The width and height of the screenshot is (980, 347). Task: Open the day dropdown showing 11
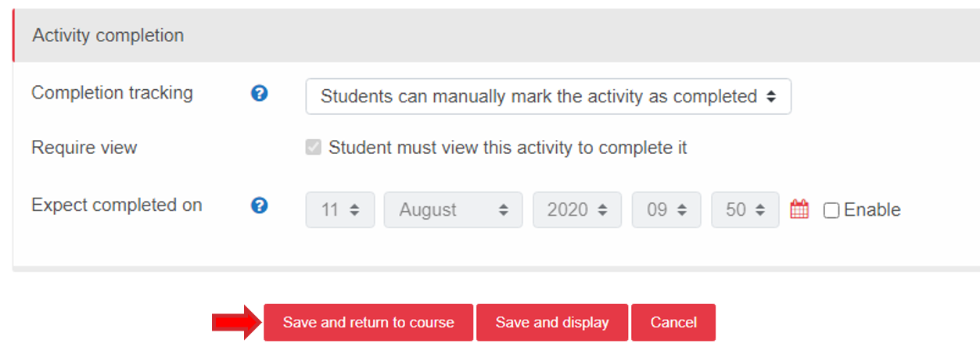point(339,209)
